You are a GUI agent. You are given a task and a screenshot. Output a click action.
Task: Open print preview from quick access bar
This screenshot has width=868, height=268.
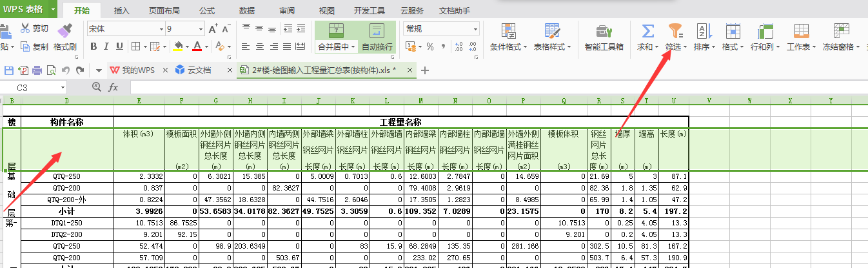point(51,70)
